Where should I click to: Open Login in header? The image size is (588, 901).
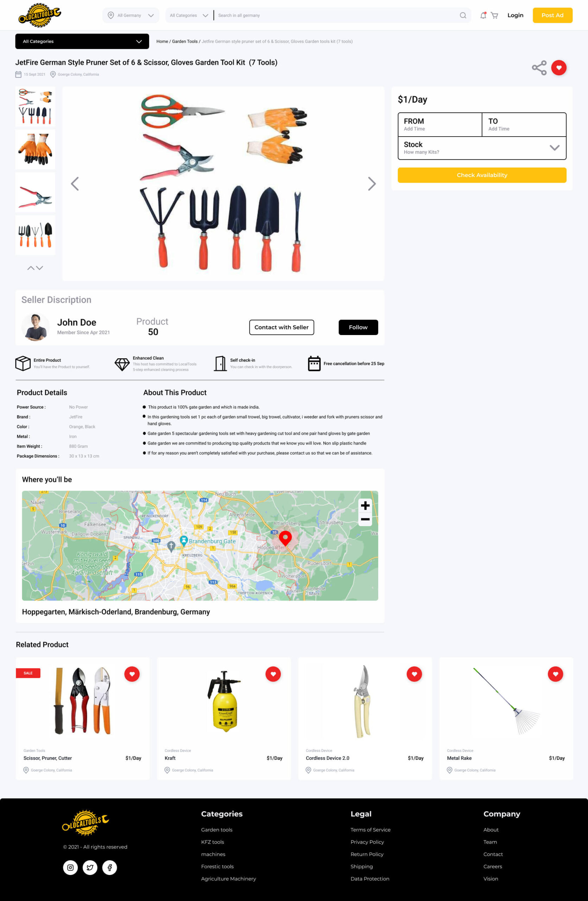pos(516,15)
